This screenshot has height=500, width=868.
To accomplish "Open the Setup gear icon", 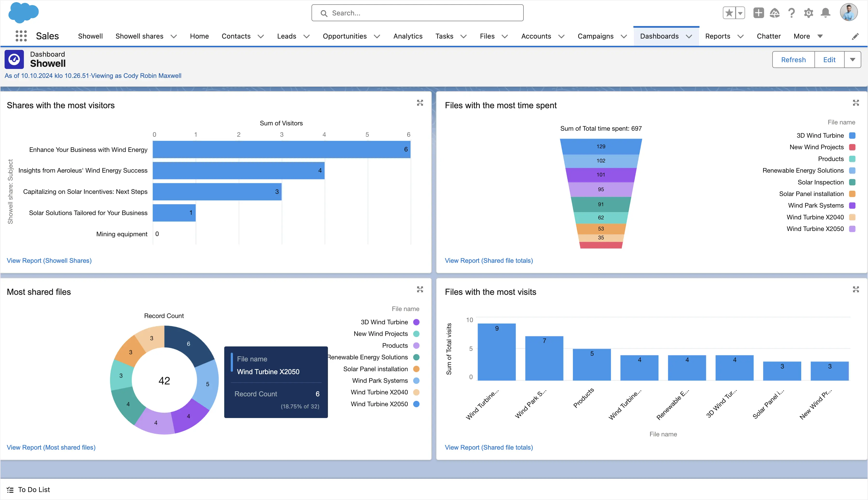I will click(x=809, y=13).
